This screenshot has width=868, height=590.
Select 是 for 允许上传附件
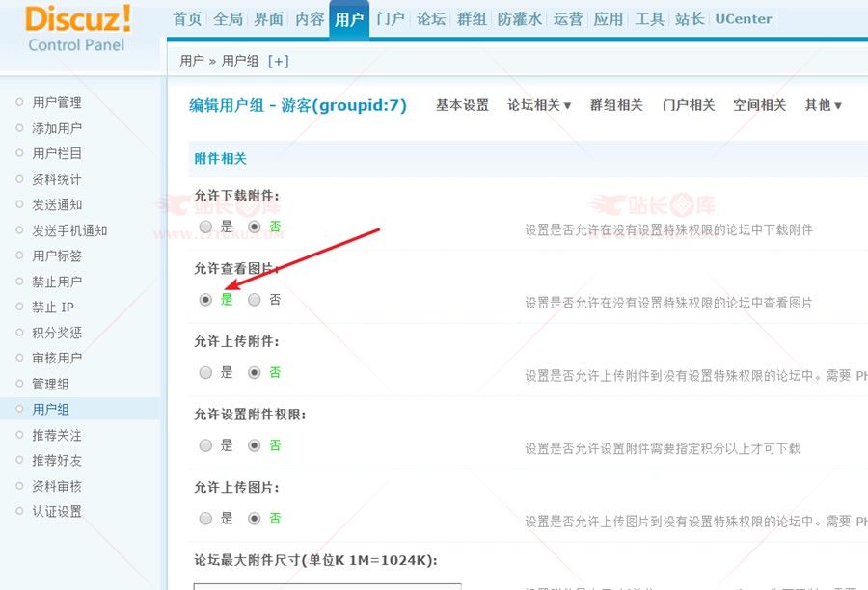point(205,372)
